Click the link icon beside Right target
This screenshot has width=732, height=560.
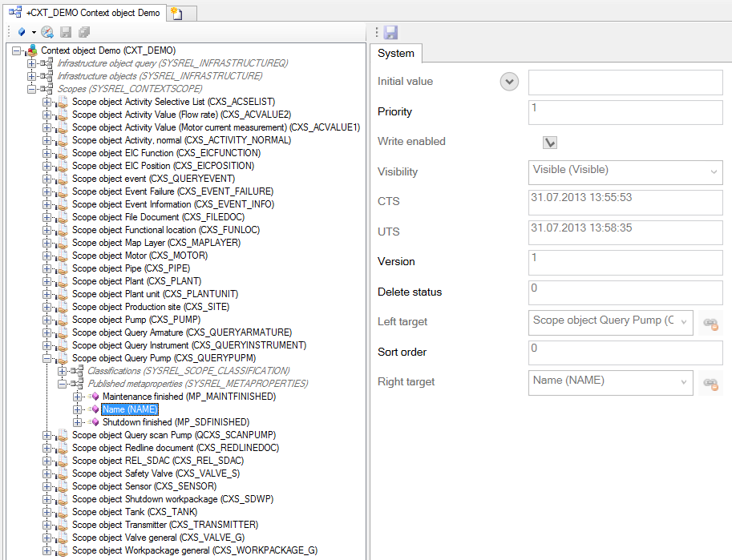pos(710,383)
